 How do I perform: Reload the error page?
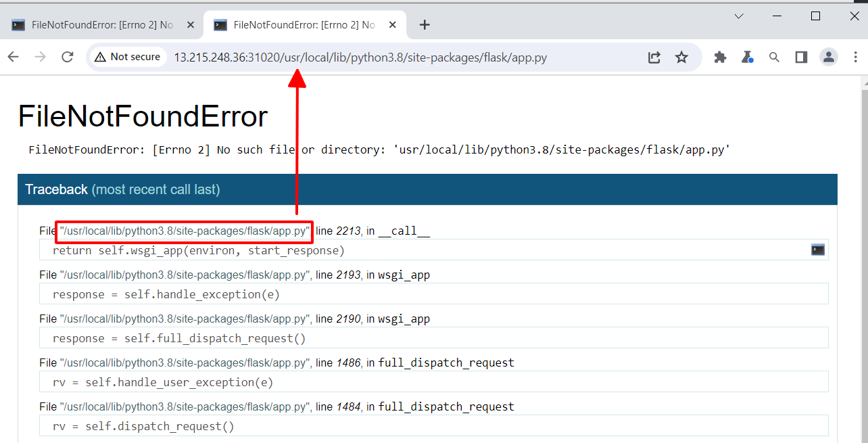tap(67, 57)
